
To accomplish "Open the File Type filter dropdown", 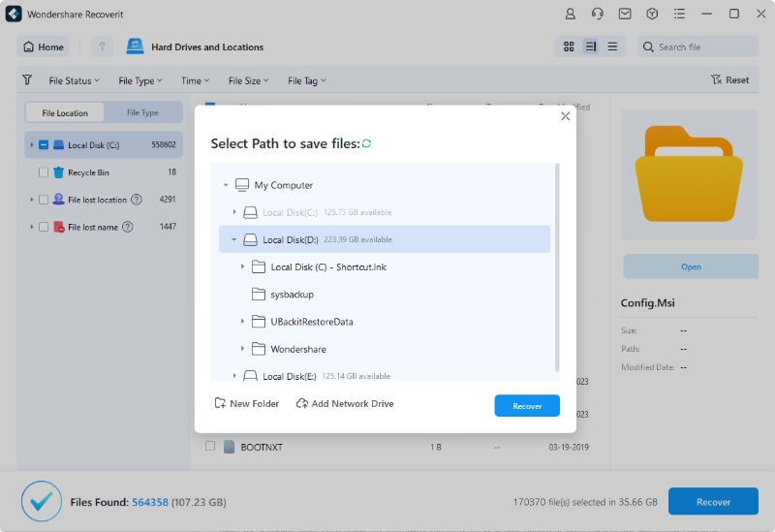I will tap(140, 80).
